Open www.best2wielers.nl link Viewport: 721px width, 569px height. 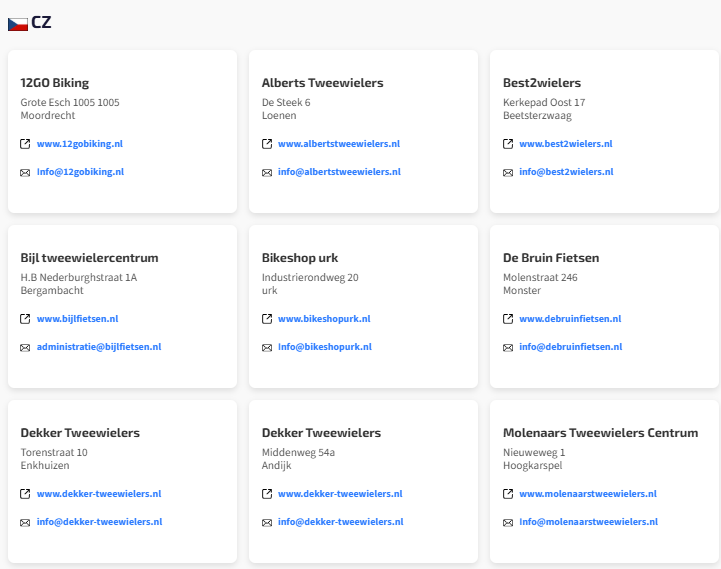pyautogui.click(x=566, y=144)
